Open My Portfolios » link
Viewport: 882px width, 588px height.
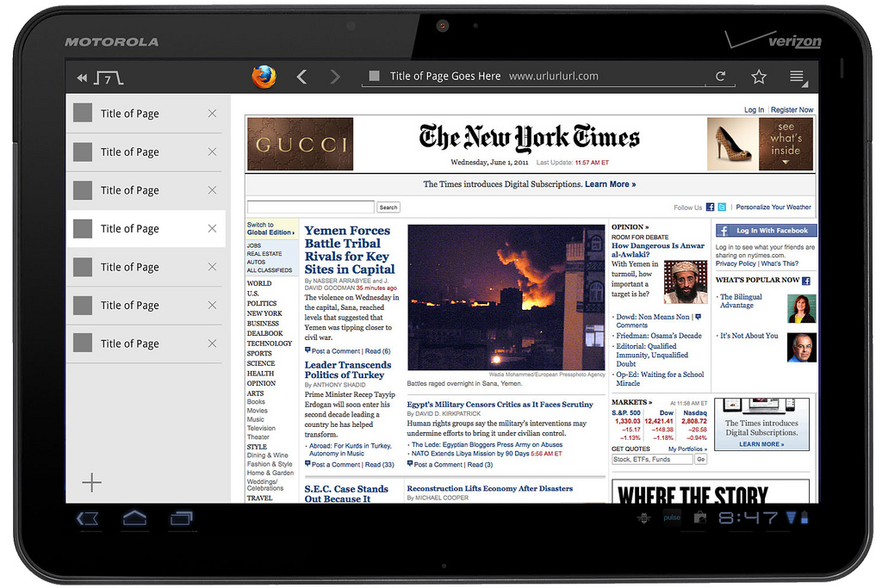point(687,449)
